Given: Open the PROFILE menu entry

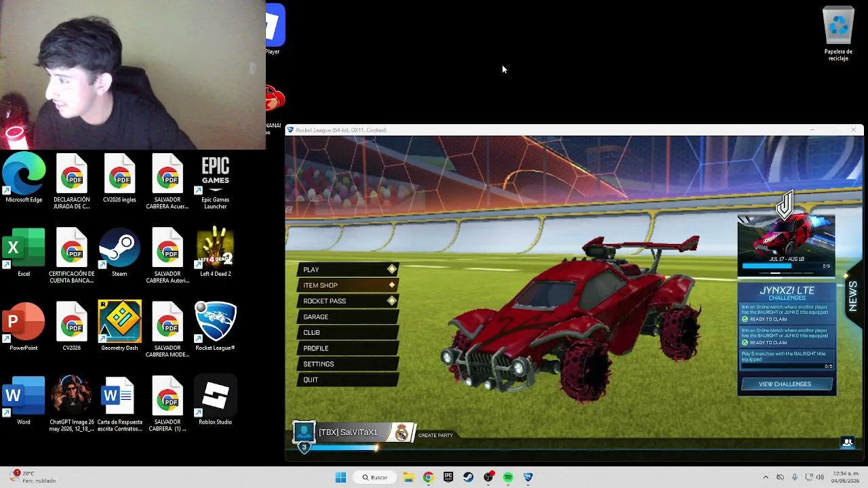Looking at the screenshot, I should point(348,348).
